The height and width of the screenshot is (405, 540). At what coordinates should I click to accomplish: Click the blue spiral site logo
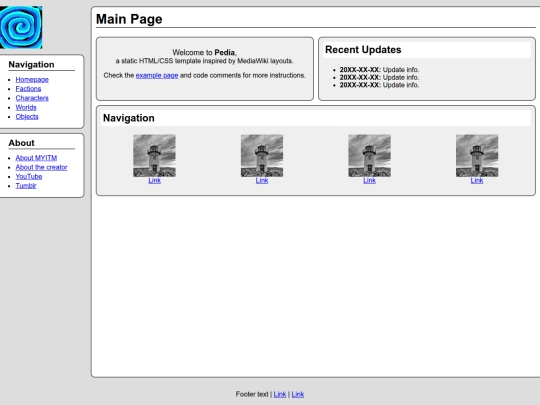[x=21, y=27]
